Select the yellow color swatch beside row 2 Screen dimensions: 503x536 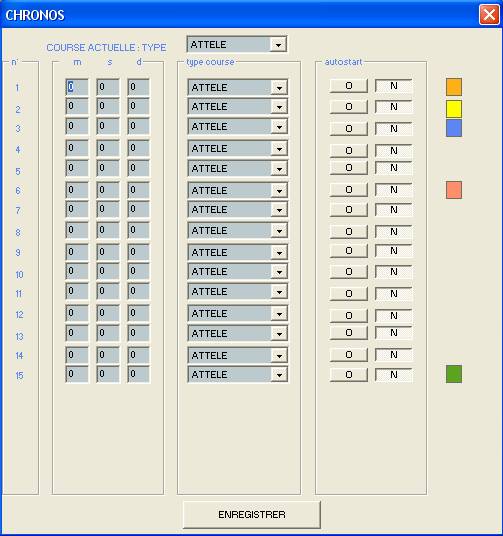point(454,109)
